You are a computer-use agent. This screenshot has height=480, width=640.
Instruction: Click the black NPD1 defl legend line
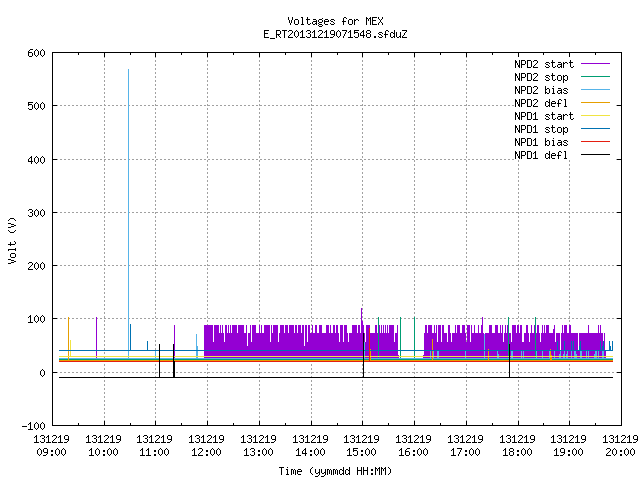[596, 155]
